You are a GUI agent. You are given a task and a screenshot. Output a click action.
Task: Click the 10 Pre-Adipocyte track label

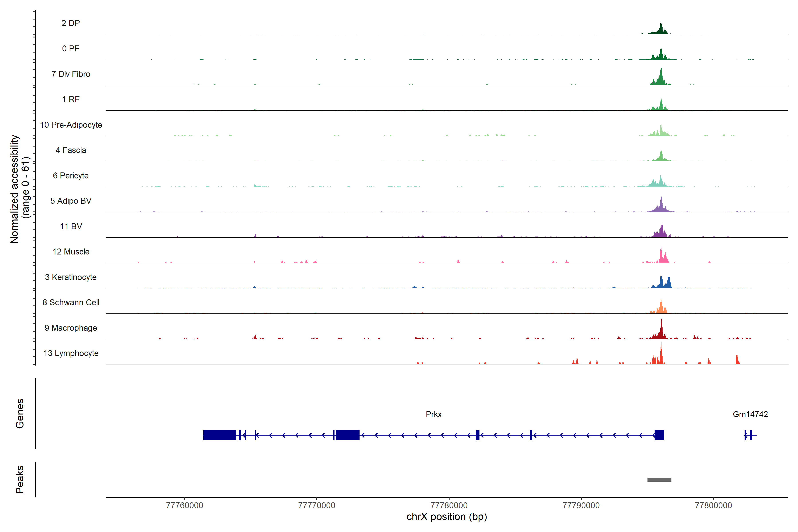click(x=70, y=125)
